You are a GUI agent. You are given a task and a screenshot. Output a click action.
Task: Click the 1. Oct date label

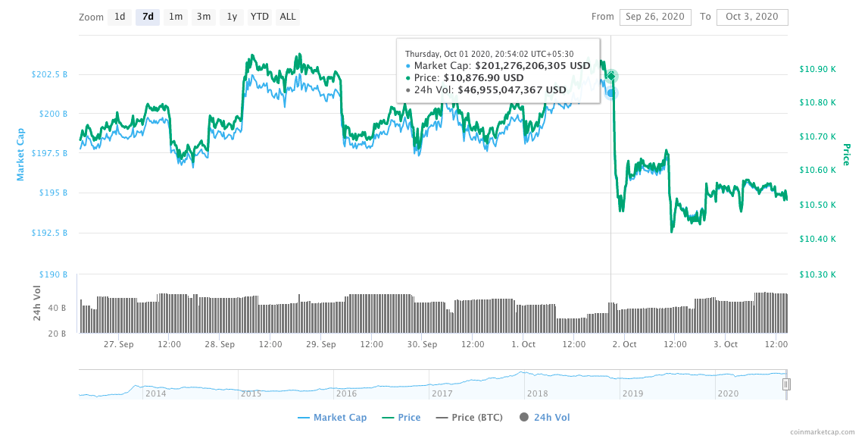(x=523, y=344)
